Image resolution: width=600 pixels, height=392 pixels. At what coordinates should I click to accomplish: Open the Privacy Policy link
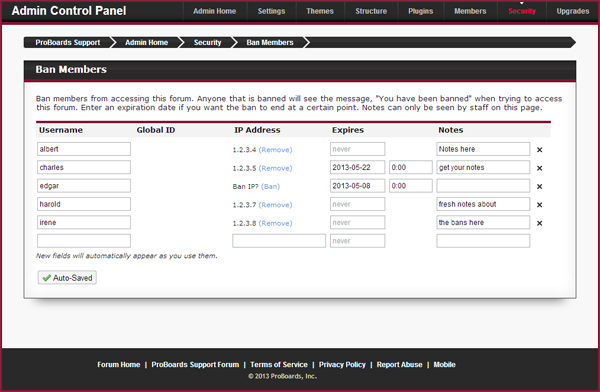click(x=342, y=364)
